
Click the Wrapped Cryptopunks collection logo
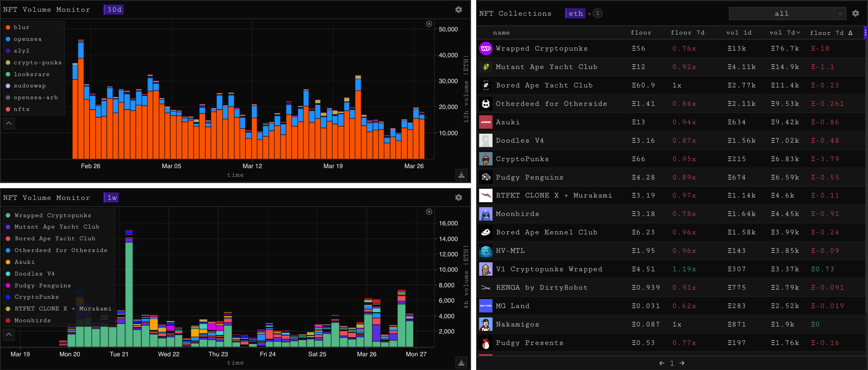click(x=486, y=49)
